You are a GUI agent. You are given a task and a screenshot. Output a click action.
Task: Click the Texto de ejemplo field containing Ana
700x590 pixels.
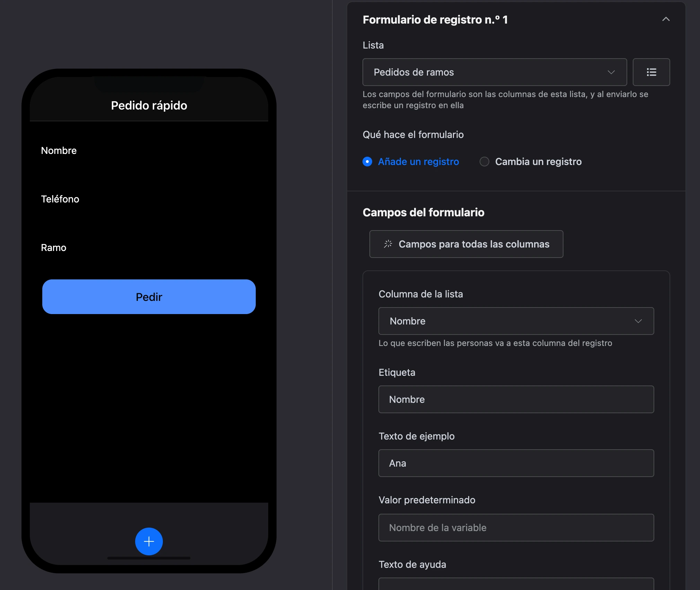516,463
